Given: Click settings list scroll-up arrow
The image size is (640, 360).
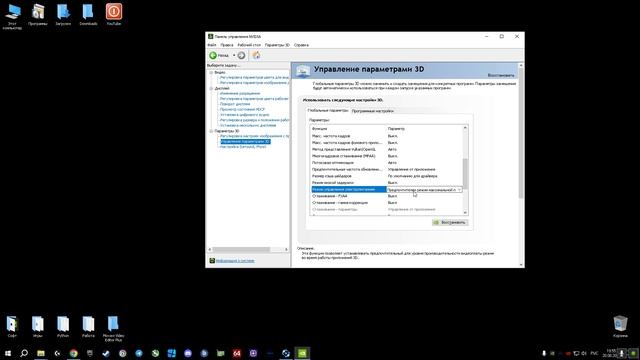Looking at the screenshot, I should point(465,128).
